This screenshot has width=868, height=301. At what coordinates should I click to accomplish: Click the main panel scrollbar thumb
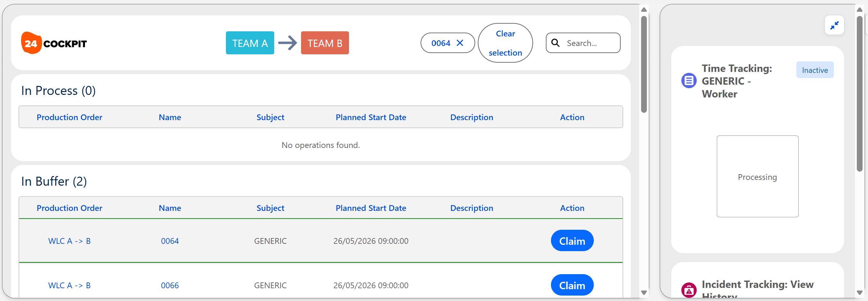[x=644, y=64]
